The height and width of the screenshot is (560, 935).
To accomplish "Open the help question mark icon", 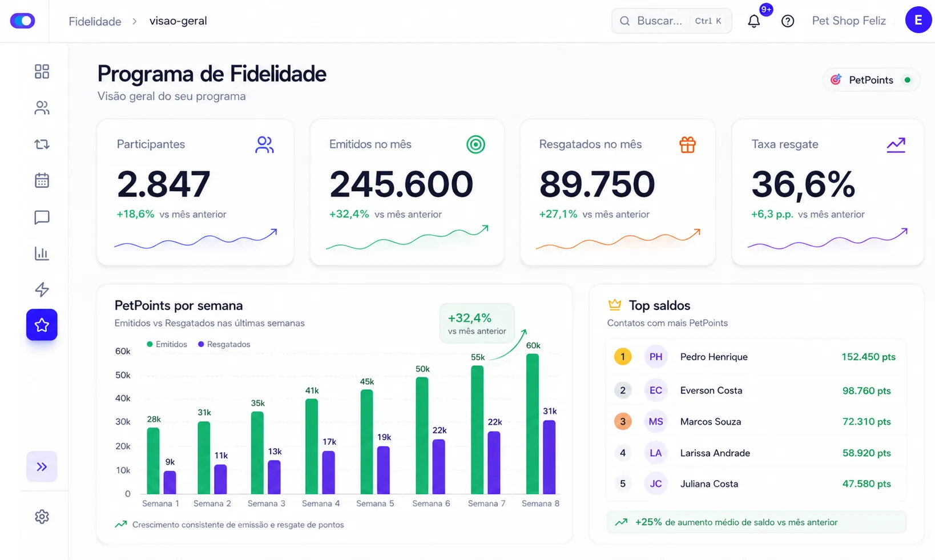I will click(788, 21).
